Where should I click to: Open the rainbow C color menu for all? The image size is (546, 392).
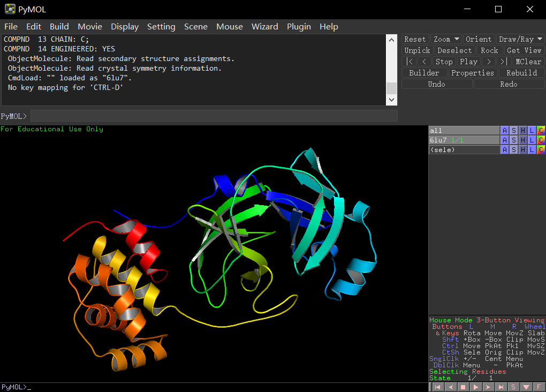click(541, 131)
